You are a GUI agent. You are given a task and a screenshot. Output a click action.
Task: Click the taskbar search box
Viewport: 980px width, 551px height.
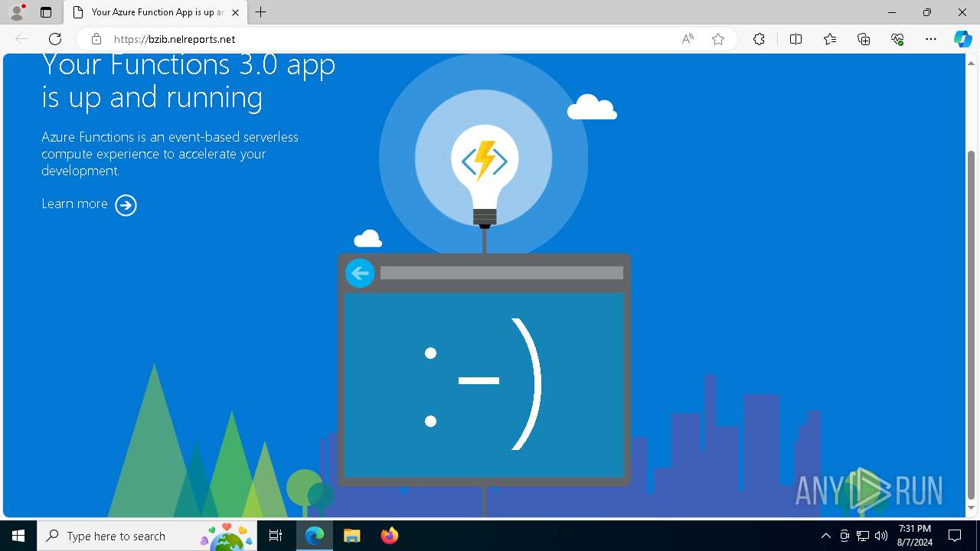[148, 536]
